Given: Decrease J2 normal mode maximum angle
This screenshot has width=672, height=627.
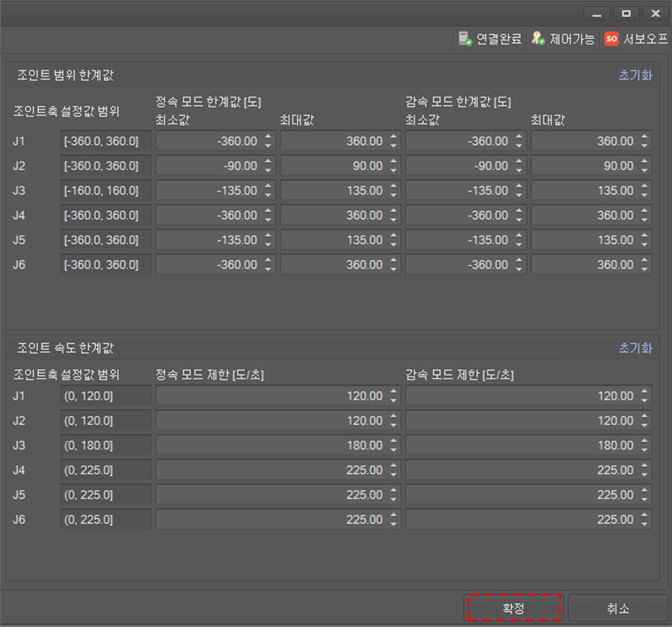Looking at the screenshot, I should point(393,170).
